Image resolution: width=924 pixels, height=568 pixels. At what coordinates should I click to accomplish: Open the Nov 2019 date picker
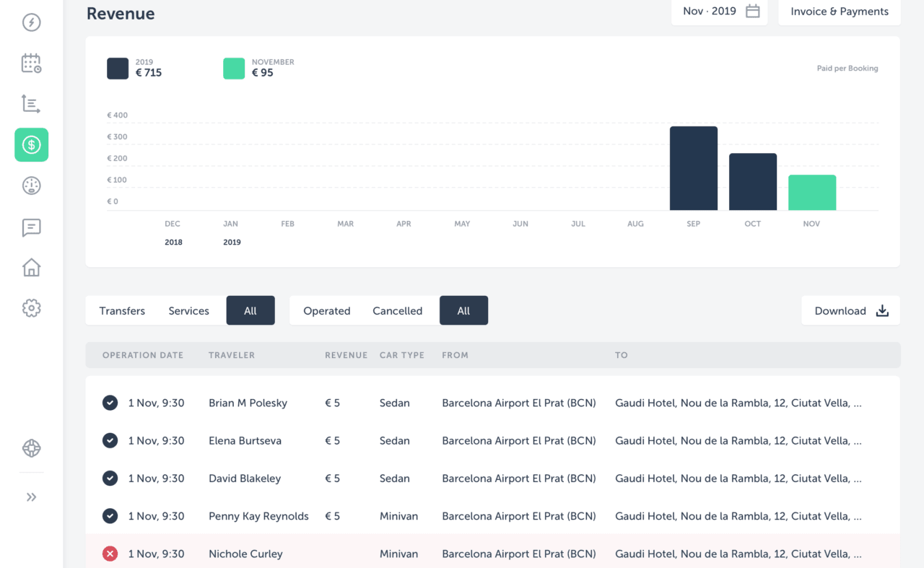tap(720, 12)
